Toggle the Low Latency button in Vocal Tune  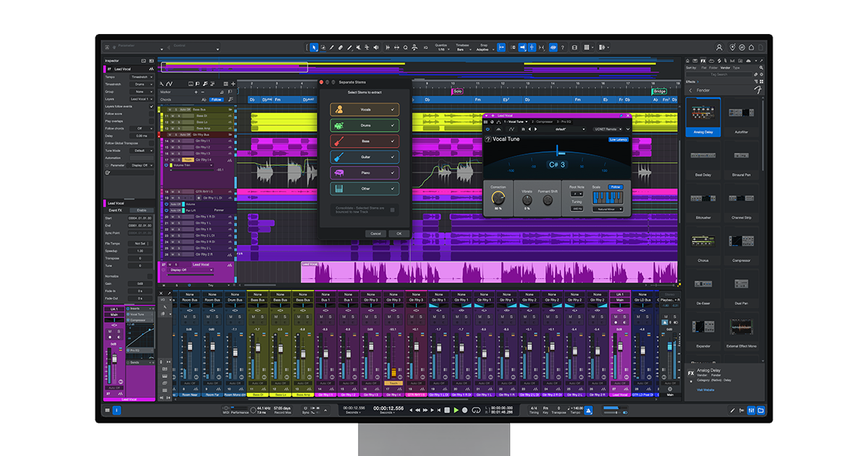point(618,140)
